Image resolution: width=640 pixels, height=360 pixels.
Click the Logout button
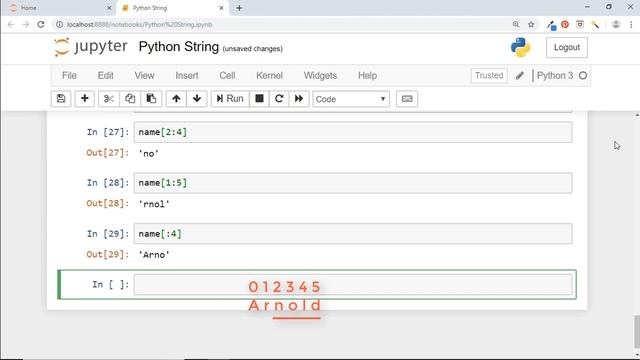(x=567, y=47)
